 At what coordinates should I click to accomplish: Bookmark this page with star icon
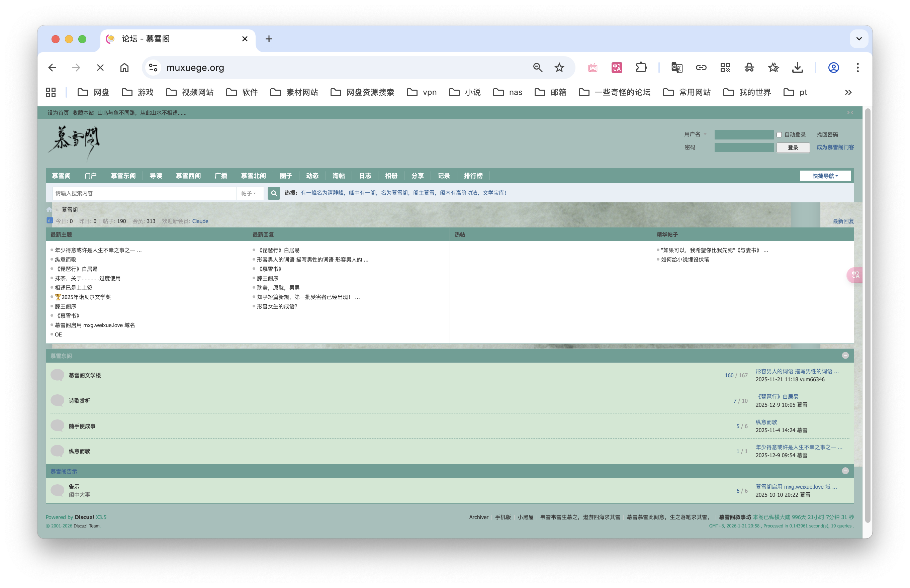tap(559, 68)
